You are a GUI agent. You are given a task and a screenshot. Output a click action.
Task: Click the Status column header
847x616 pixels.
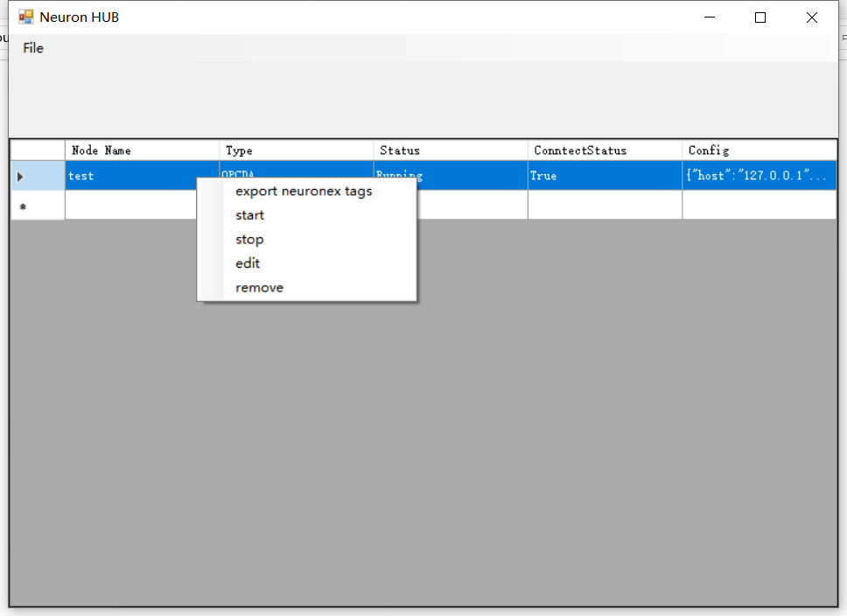click(449, 150)
